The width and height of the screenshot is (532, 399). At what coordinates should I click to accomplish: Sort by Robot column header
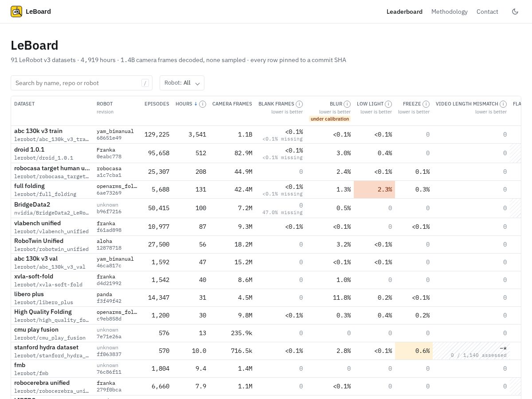[105, 104]
